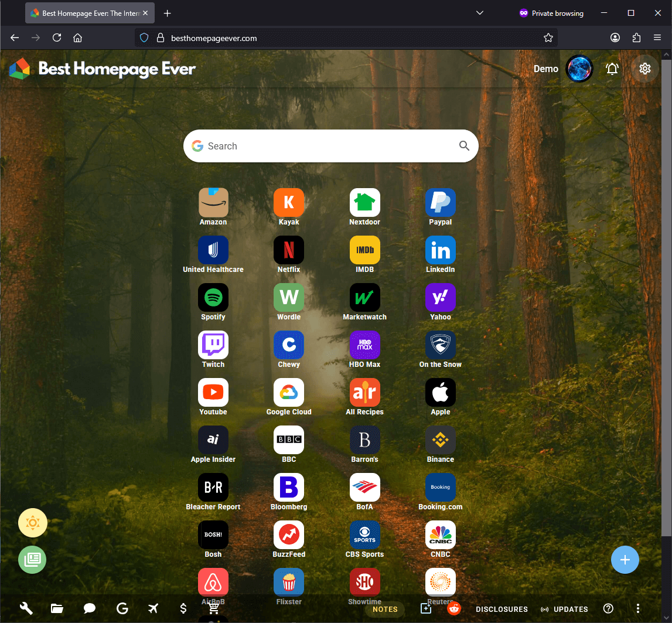This screenshot has height=623, width=672.
Task: Click the UPDATES link
Action: [x=571, y=610]
